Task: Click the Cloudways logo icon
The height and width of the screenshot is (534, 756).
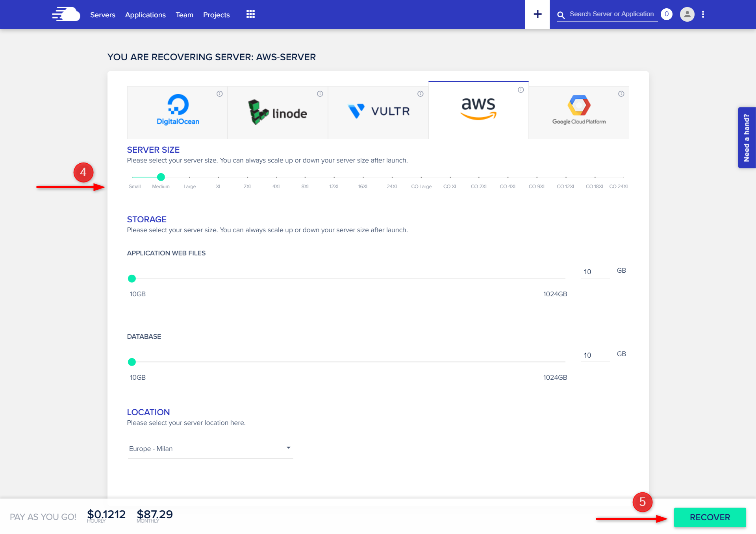Action: [66, 15]
